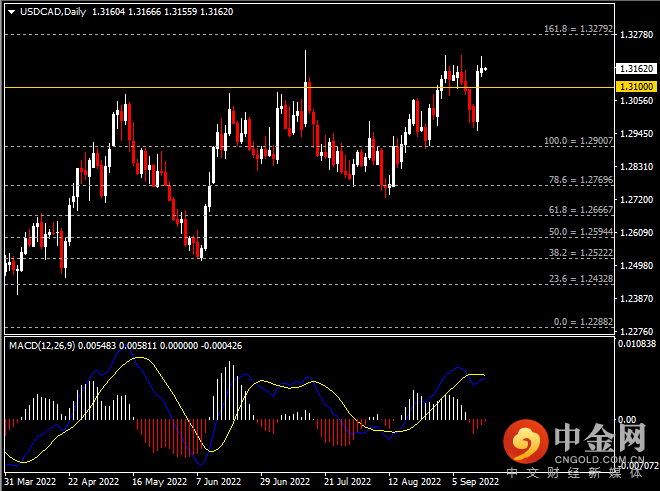This screenshot has height=491, width=660.
Task: Click the OHLC values 1.31604 1.31666 1.31559 1.31620
Action: [x=162, y=12]
